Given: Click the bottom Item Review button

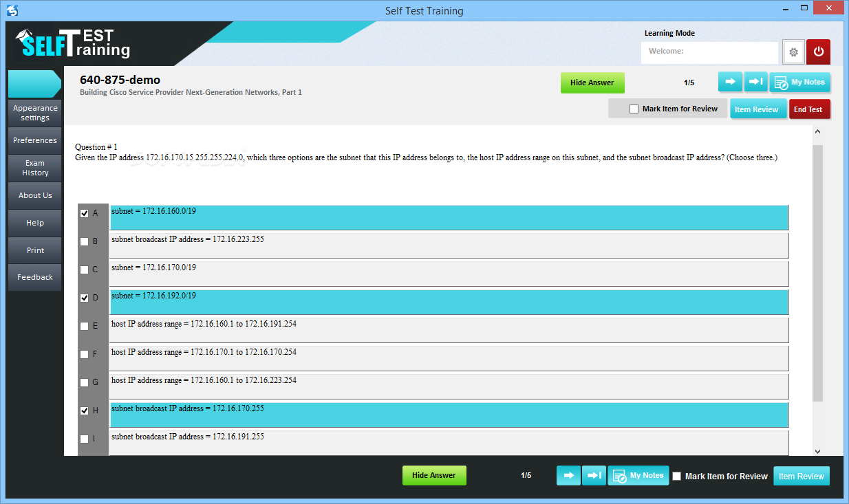Looking at the screenshot, I should coord(802,476).
